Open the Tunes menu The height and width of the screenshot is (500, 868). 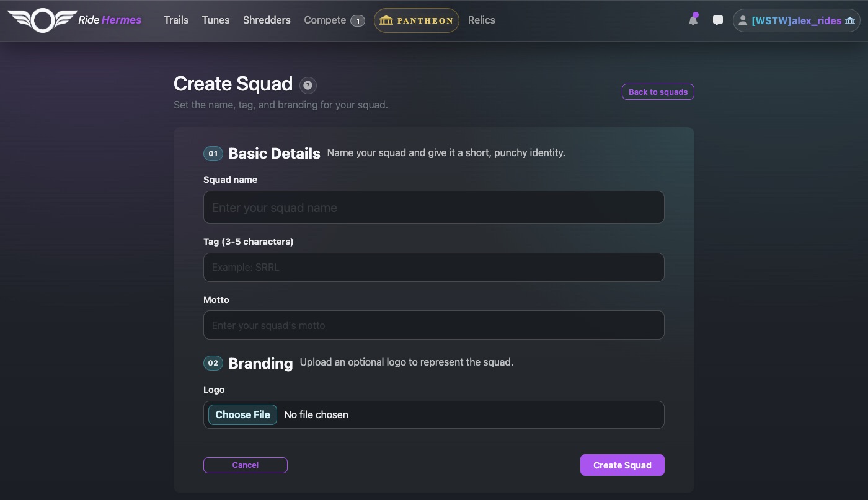click(216, 20)
